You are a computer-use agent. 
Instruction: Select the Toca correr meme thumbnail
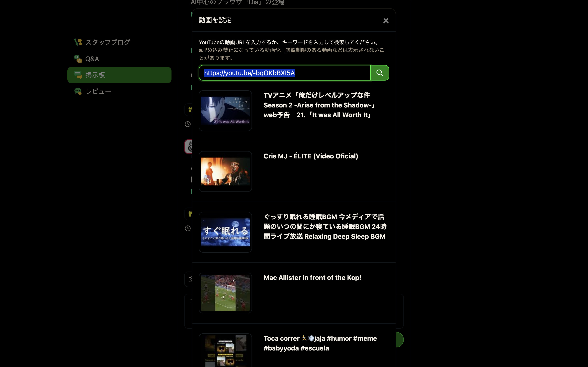point(225,350)
